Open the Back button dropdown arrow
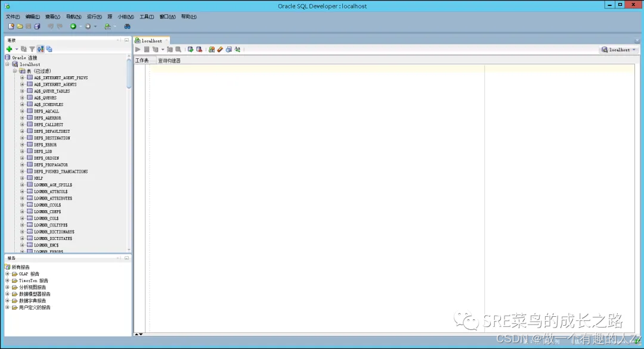This screenshot has height=349, width=644. click(x=80, y=26)
